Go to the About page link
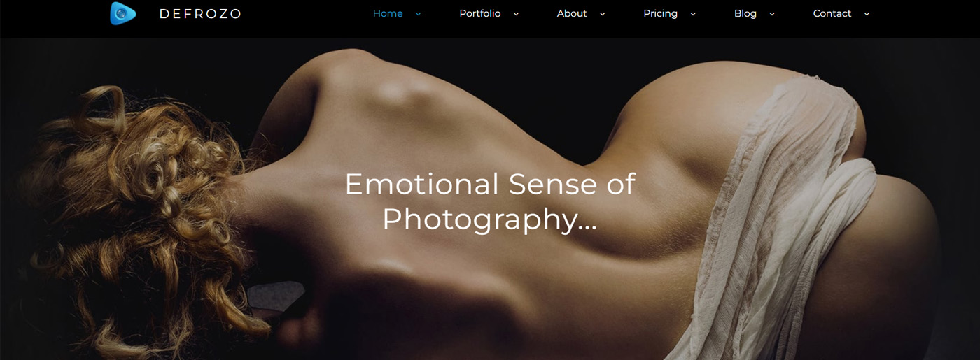980x360 pixels. (x=572, y=13)
